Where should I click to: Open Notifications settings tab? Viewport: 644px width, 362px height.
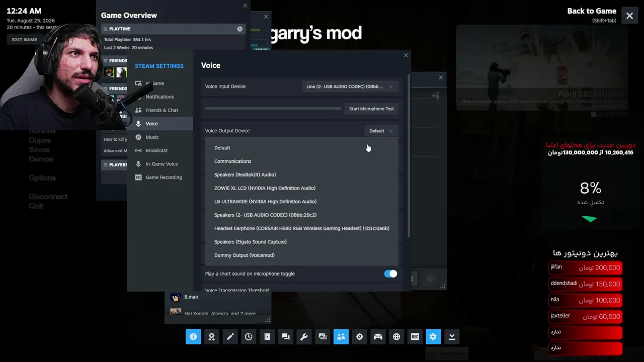160,97
